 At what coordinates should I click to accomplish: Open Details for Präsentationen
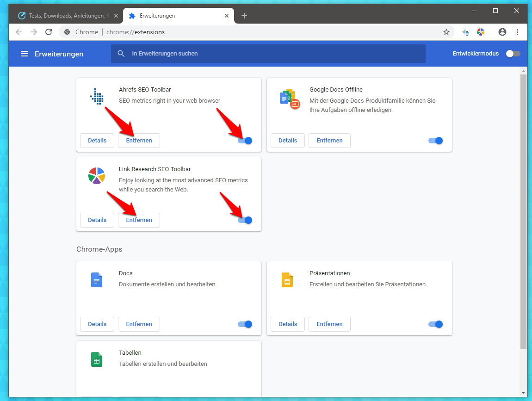click(288, 324)
